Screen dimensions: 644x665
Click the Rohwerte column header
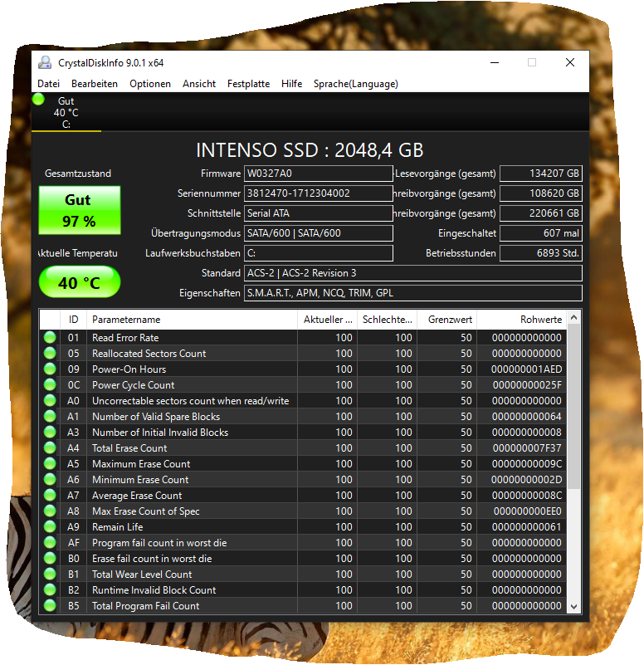pos(521,320)
